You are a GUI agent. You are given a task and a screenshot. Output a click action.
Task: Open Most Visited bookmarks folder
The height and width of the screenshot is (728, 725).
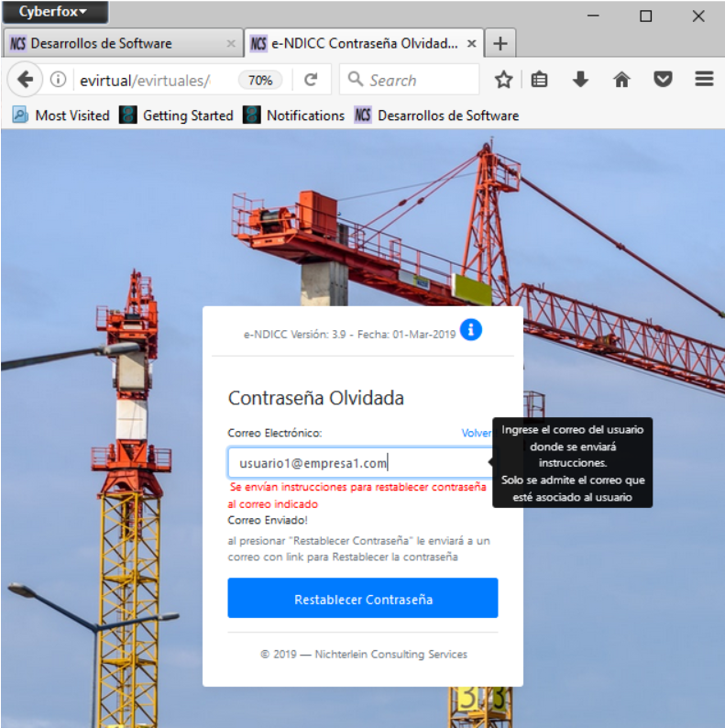point(61,116)
